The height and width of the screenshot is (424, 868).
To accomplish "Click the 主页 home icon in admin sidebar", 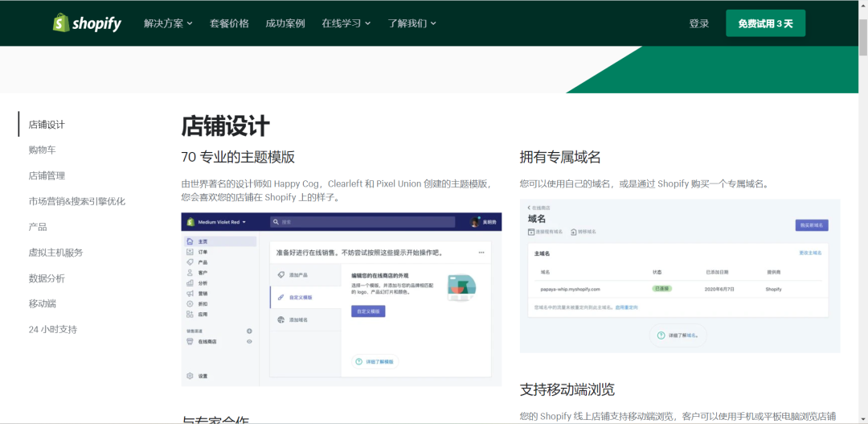I will (x=190, y=241).
